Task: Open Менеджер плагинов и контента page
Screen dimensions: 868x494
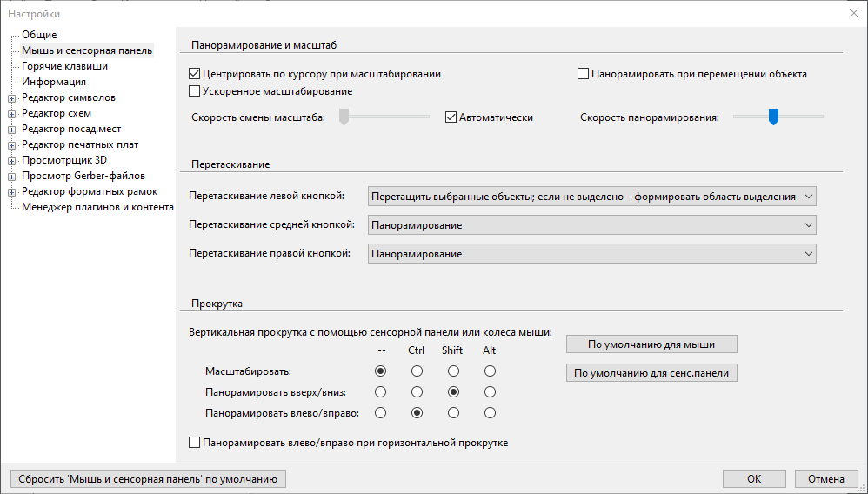Action: pyautogui.click(x=97, y=207)
